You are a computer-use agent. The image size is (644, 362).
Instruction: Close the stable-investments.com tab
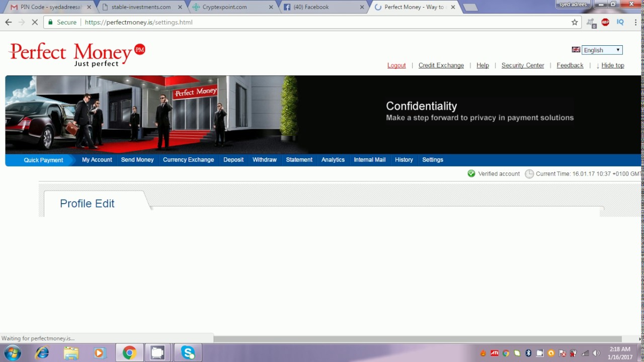[180, 7]
